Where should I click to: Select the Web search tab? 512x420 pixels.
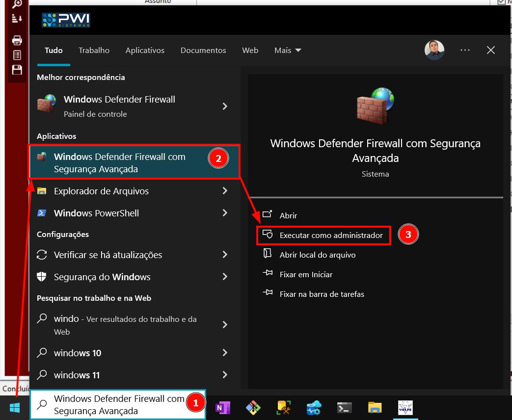[x=250, y=51]
